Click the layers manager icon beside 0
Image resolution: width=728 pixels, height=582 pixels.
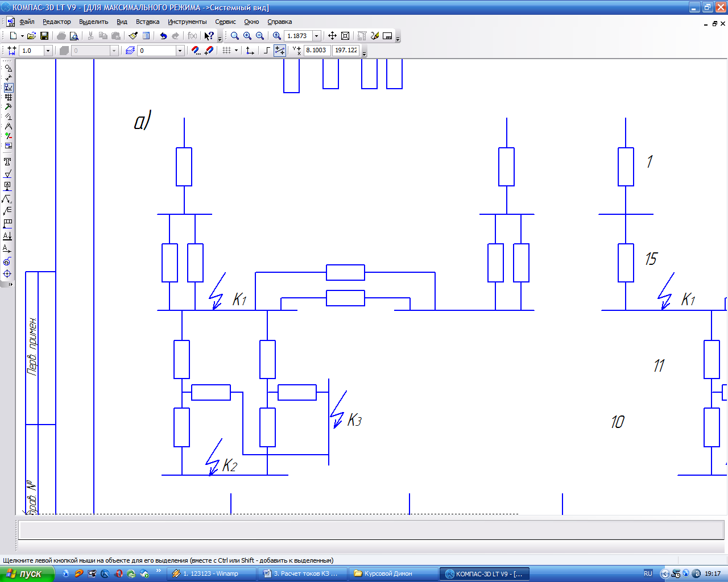130,51
